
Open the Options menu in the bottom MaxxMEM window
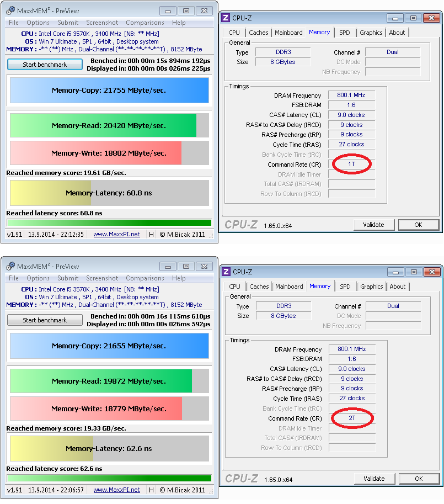tap(38, 278)
